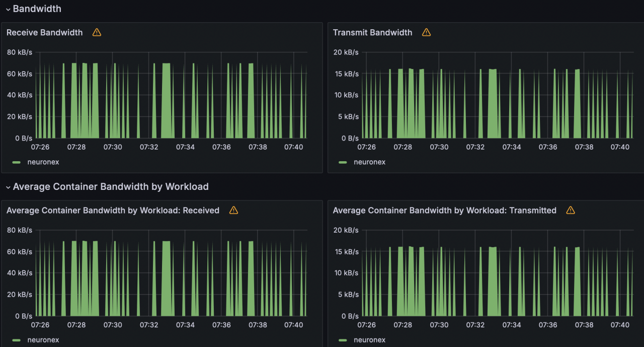Image resolution: width=644 pixels, height=347 pixels.
Task: Collapse Average Container Bandwidth by Workload row chevron
Action: (8, 187)
